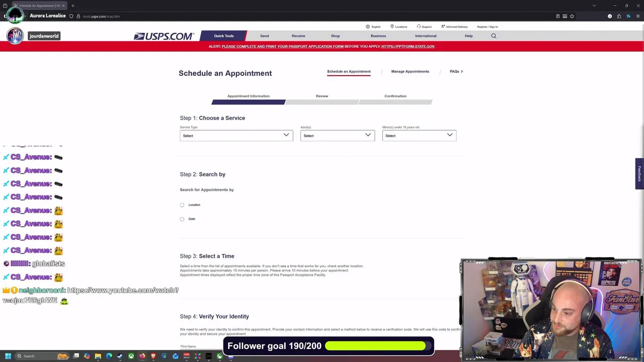Screen dimensions: 644x362
Task: Open a new browser tab with plus
Action: tap(72, 6)
